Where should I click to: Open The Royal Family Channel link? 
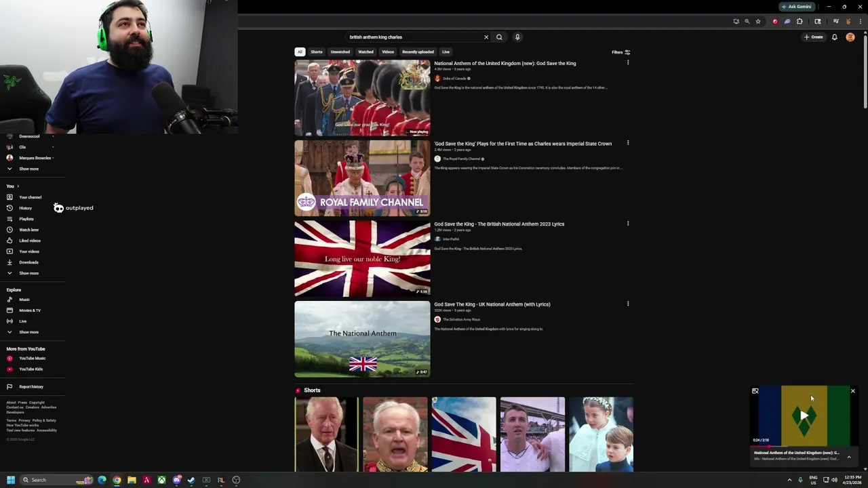[x=461, y=159]
